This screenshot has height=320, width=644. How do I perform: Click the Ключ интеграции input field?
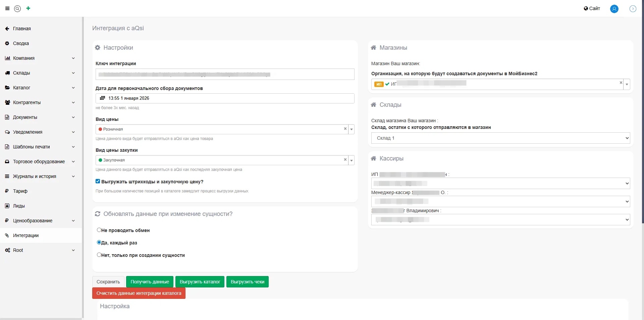(225, 74)
